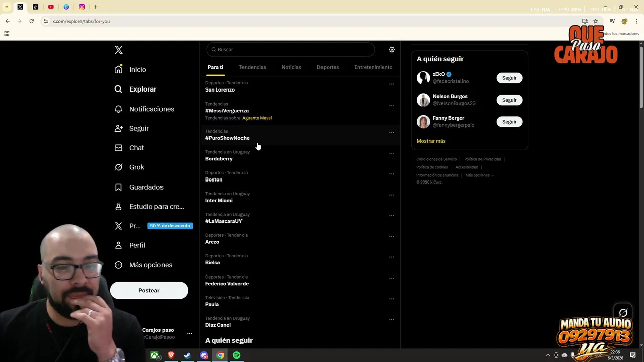Open account menu dots beside Carajos paso
Image resolution: width=644 pixels, height=362 pixels.
(190, 333)
